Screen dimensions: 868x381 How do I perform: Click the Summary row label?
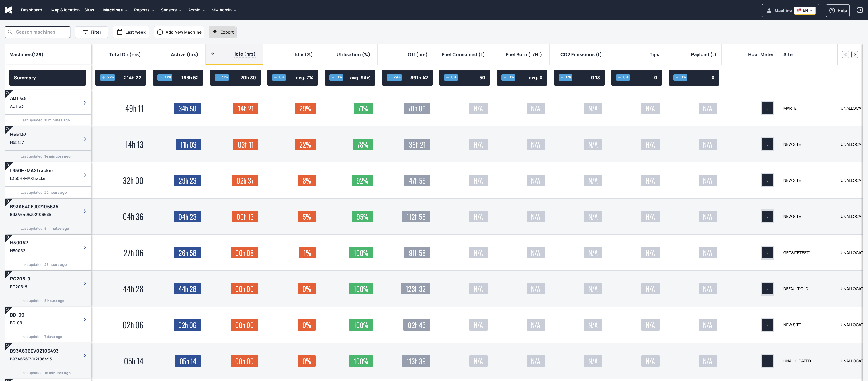click(x=48, y=77)
